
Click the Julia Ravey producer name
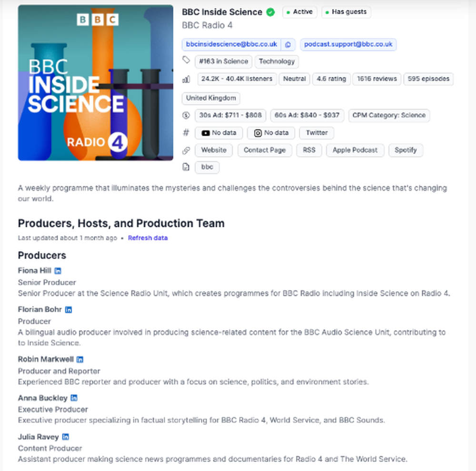(x=38, y=437)
